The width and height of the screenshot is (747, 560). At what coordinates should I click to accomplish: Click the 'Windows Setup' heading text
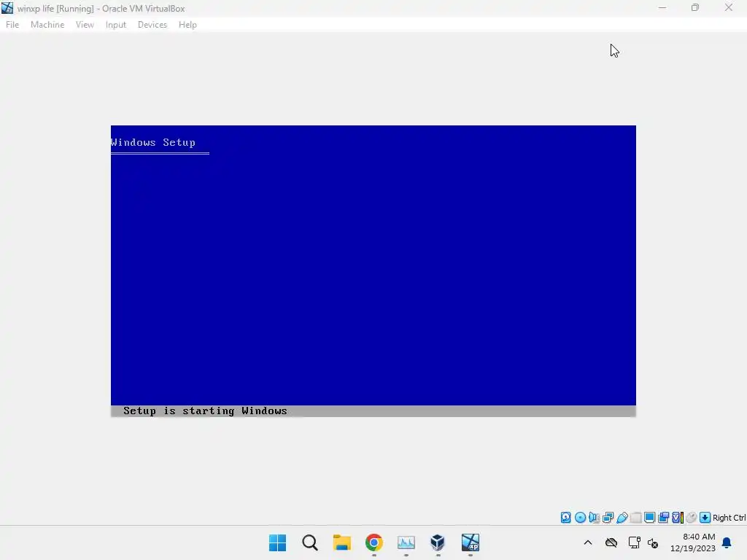click(x=153, y=142)
